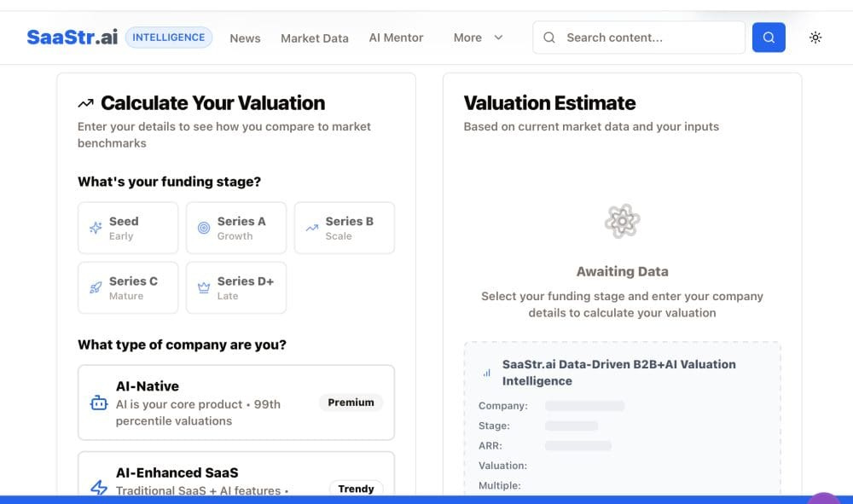The image size is (853, 504).
Task: Click 'SaaStr.ai Data-Driven B2B+AI Valuation Intelligence' title
Action: pyautogui.click(x=618, y=373)
